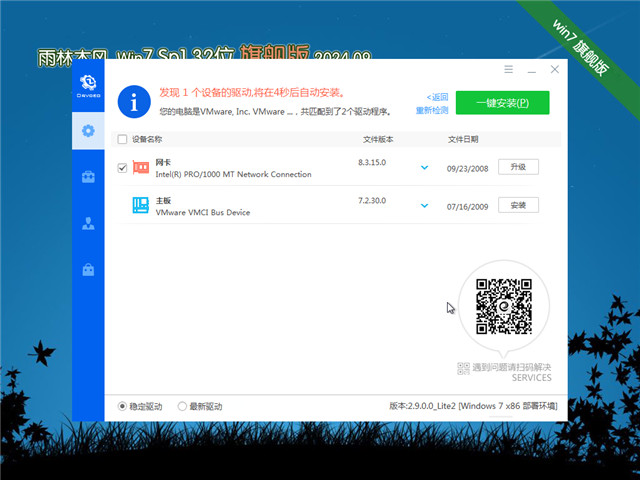This screenshot has width=640, height=480.
Task: Open the bag icon in sidebar
Action: click(88, 270)
